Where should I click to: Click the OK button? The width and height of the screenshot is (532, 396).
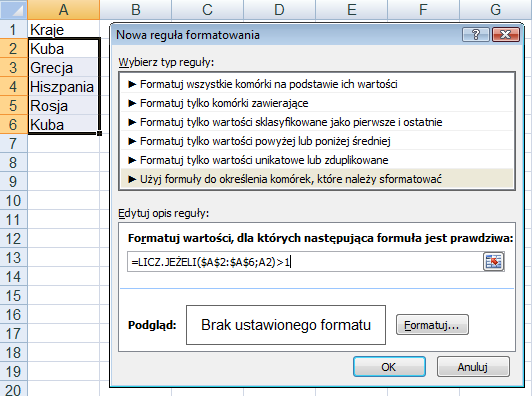coord(389,367)
